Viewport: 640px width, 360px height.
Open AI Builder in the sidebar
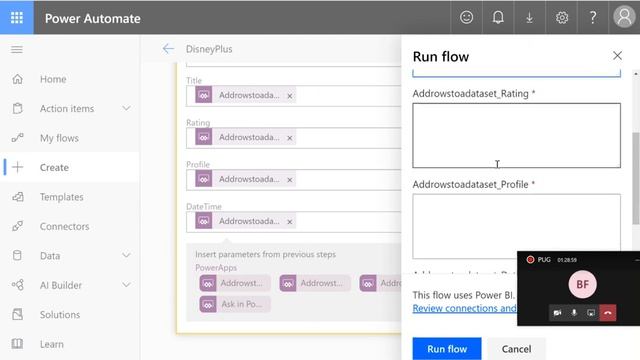click(x=61, y=285)
